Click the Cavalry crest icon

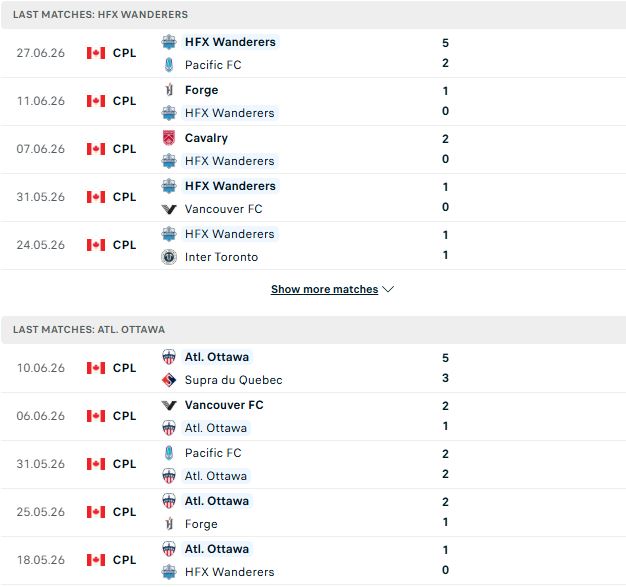click(x=169, y=138)
